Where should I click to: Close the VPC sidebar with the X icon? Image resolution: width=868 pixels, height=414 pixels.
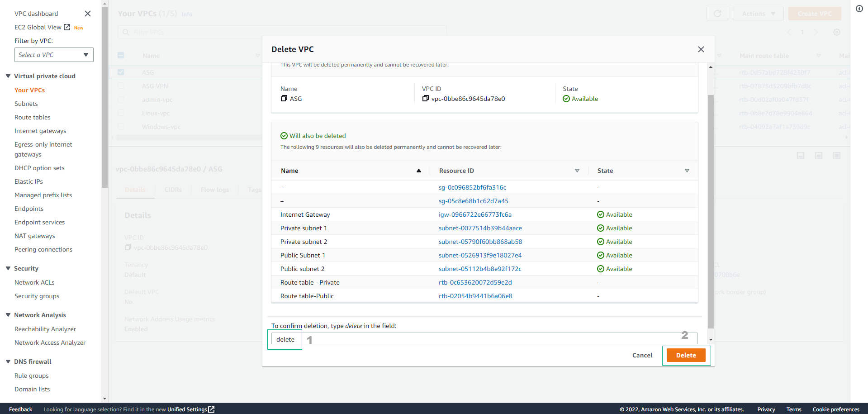coord(88,14)
